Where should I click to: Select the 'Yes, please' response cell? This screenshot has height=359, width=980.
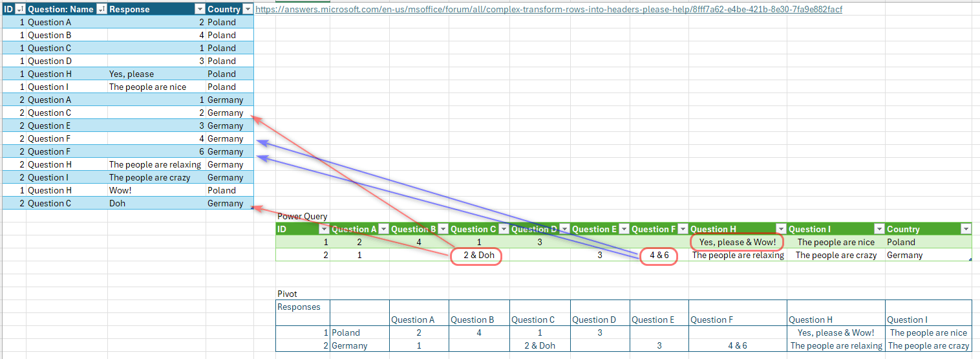click(131, 74)
